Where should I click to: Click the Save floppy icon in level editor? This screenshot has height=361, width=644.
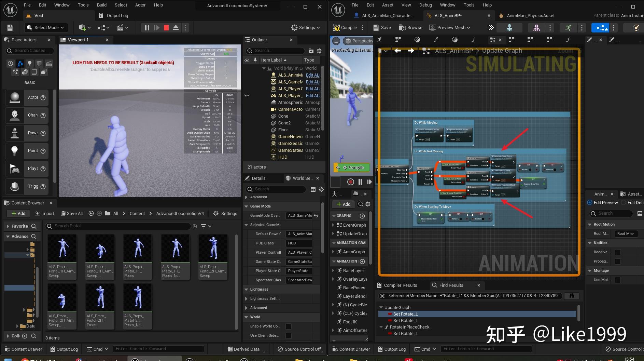10,28
